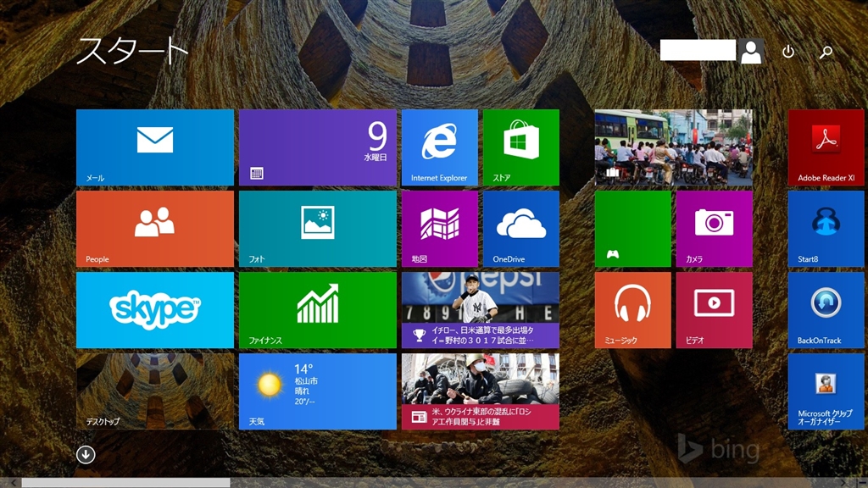Open the Camera tile

pyautogui.click(x=714, y=229)
